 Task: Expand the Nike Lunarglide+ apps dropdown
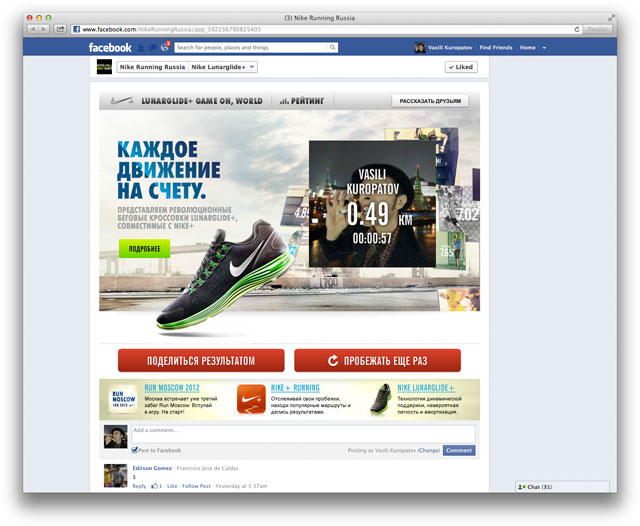point(222,67)
